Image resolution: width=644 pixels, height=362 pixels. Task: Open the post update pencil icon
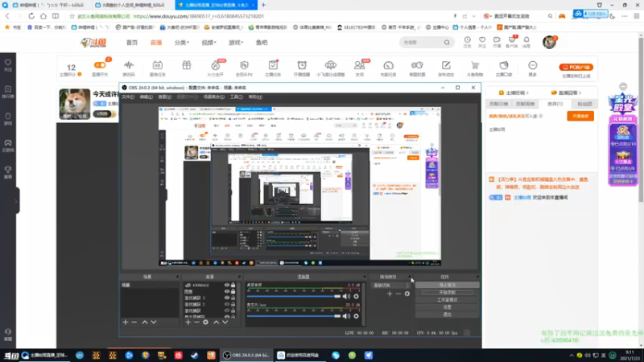(446, 65)
